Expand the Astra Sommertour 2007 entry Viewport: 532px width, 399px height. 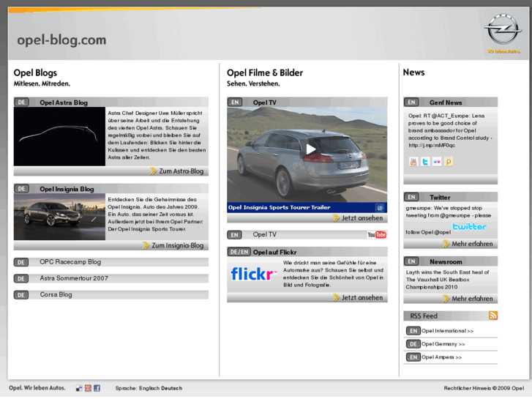[x=73, y=278]
